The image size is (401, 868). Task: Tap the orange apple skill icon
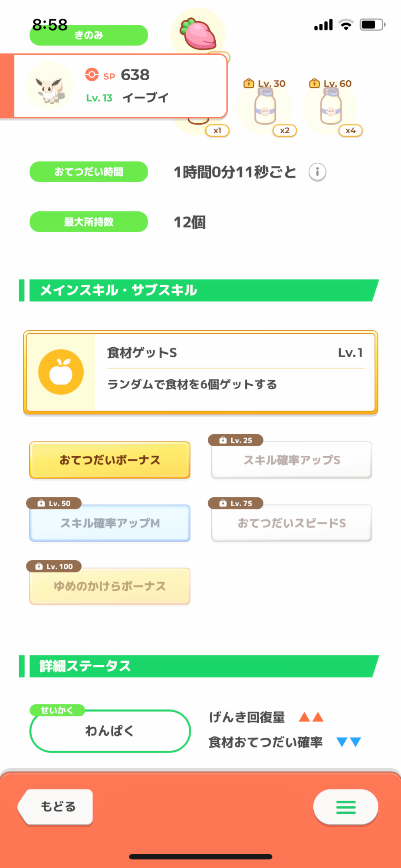[x=61, y=372]
